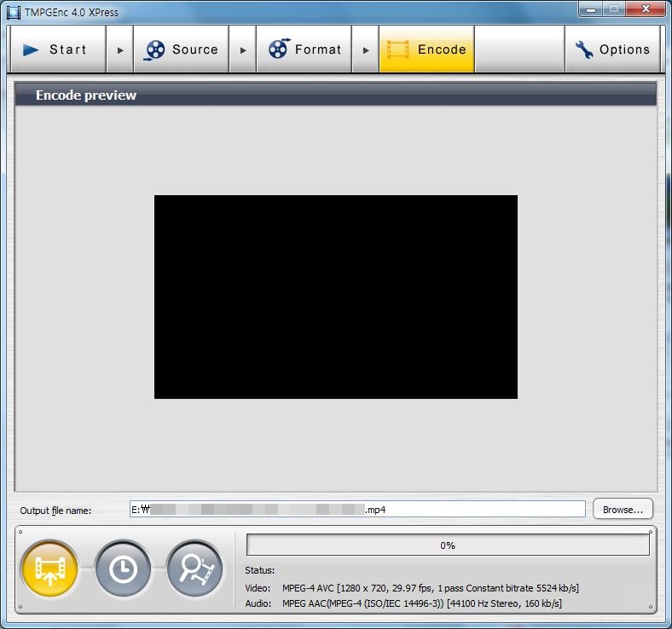672x629 pixels.
Task: Minimize the TMPGEnc window
Action: point(591,9)
